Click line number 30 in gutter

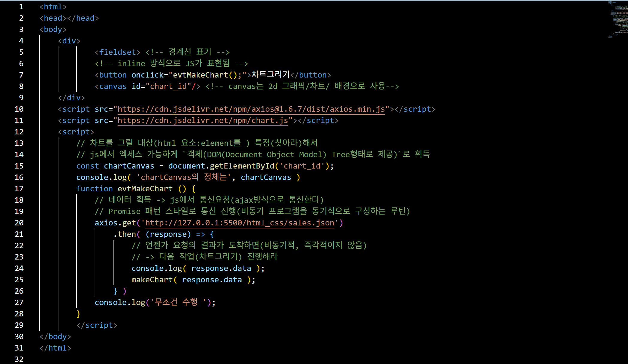click(x=19, y=337)
